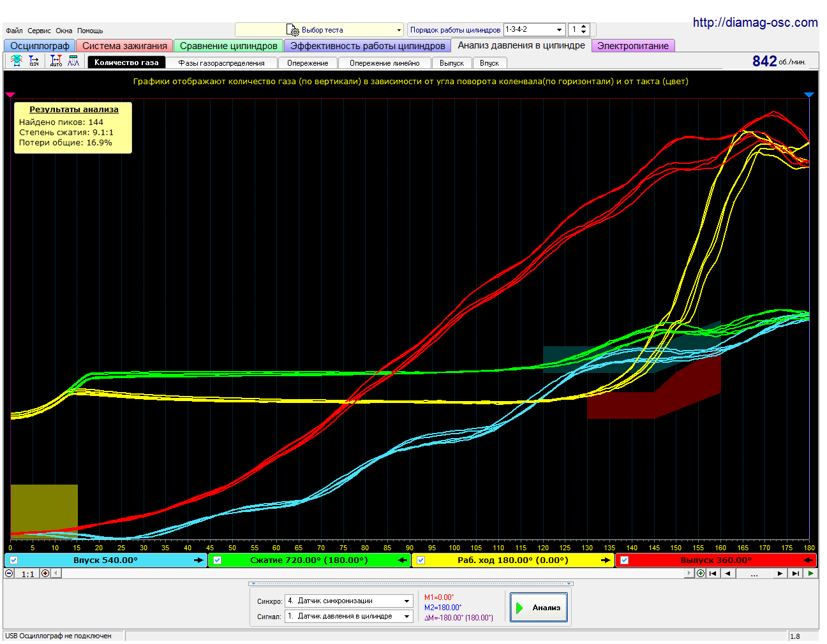Viewport: 827px width, 644px height.
Task: Open the Помощь menu
Action: point(90,31)
